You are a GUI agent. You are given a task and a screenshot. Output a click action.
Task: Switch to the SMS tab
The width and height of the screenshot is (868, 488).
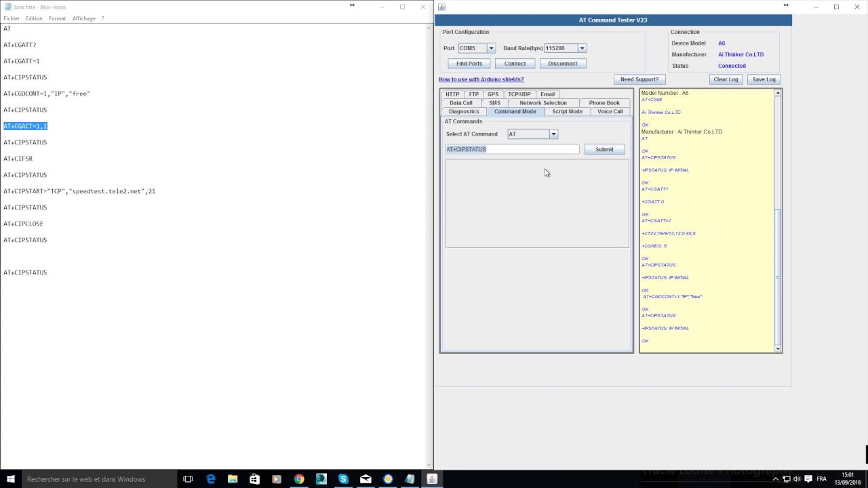(x=494, y=103)
